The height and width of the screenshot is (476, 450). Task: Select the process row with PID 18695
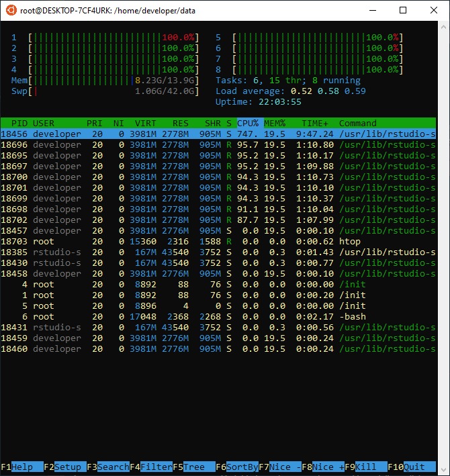pyautogui.click(x=218, y=156)
